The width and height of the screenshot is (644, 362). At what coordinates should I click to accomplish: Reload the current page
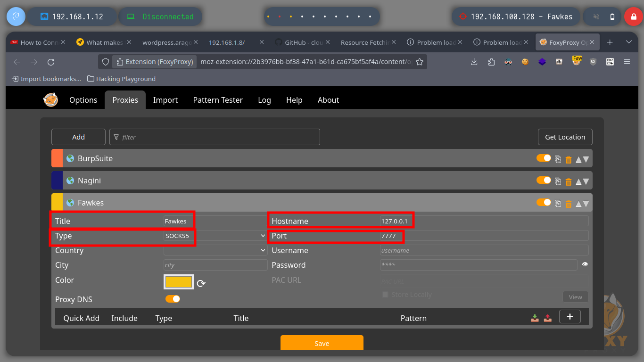tap(51, 62)
